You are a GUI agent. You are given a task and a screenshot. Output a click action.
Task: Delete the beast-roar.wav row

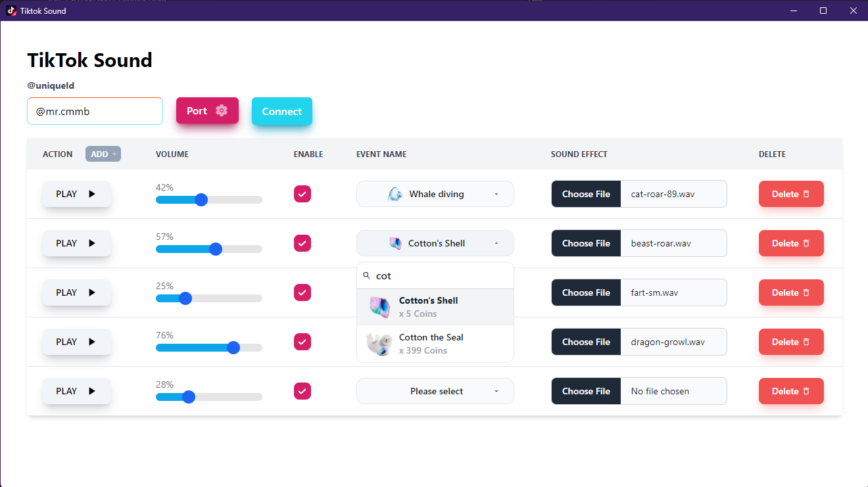pyautogui.click(x=791, y=243)
